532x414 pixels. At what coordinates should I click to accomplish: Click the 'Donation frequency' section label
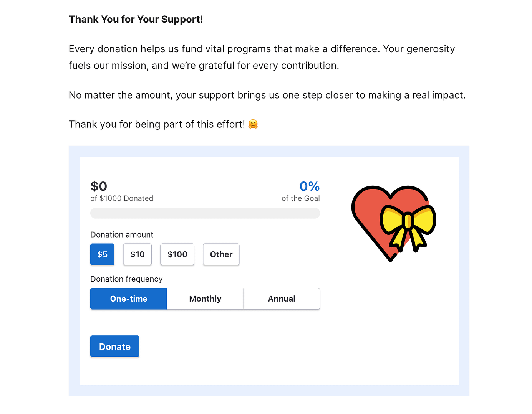pyautogui.click(x=126, y=279)
